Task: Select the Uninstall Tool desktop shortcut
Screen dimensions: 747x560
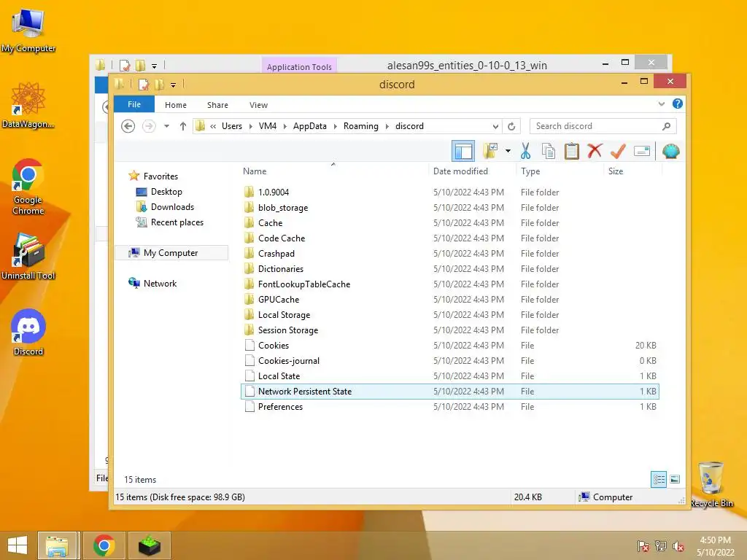Action: coord(28,257)
